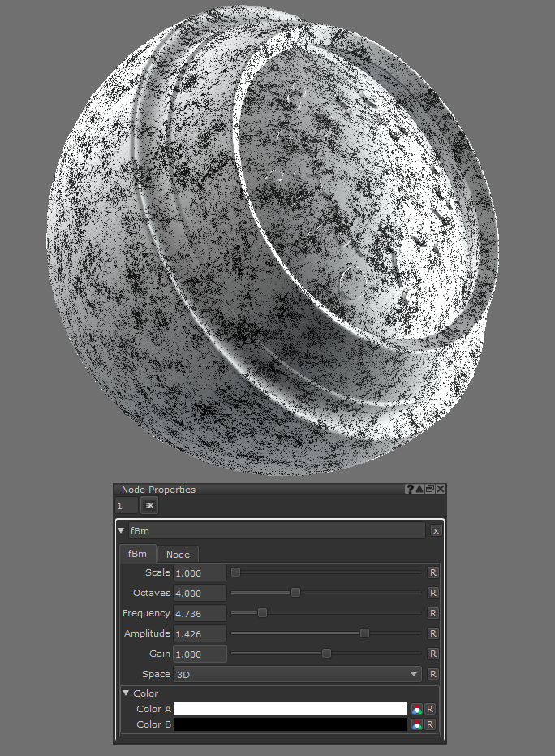The height and width of the screenshot is (756, 555).
Task: Click the clear-all-nodes icon beside the count field
Action: pyautogui.click(x=149, y=506)
